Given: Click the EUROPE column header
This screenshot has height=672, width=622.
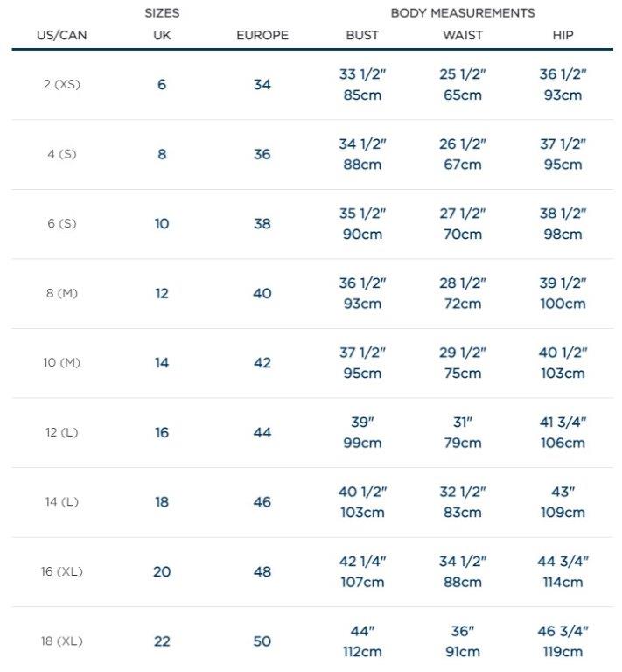Looking at the screenshot, I should tap(262, 36).
